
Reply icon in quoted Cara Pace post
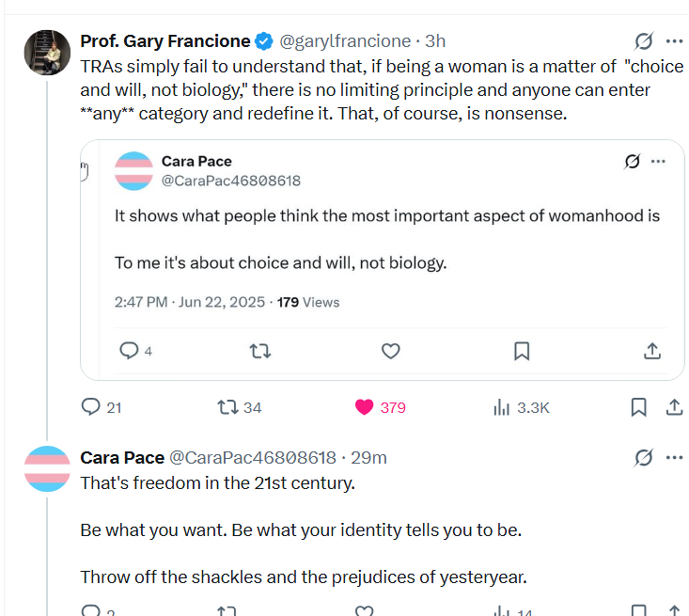click(x=130, y=351)
